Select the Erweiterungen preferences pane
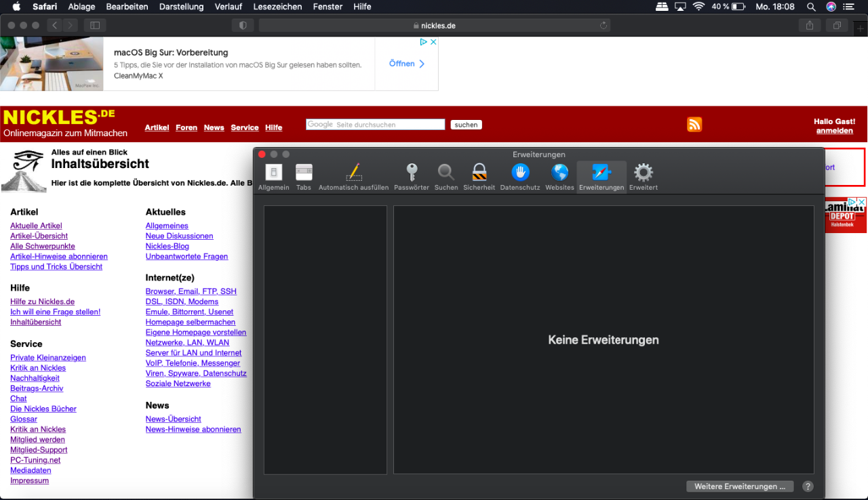The width and height of the screenshot is (868, 500). coord(601,178)
